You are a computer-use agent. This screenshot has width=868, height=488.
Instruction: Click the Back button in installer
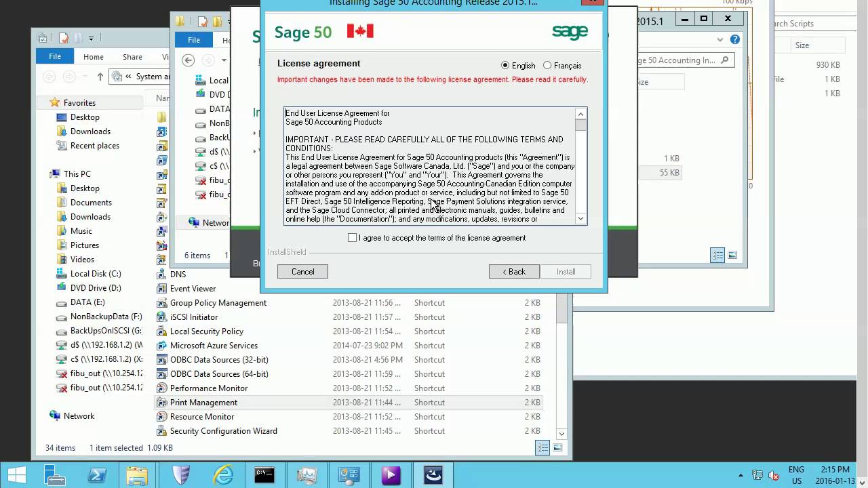pos(514,272)
